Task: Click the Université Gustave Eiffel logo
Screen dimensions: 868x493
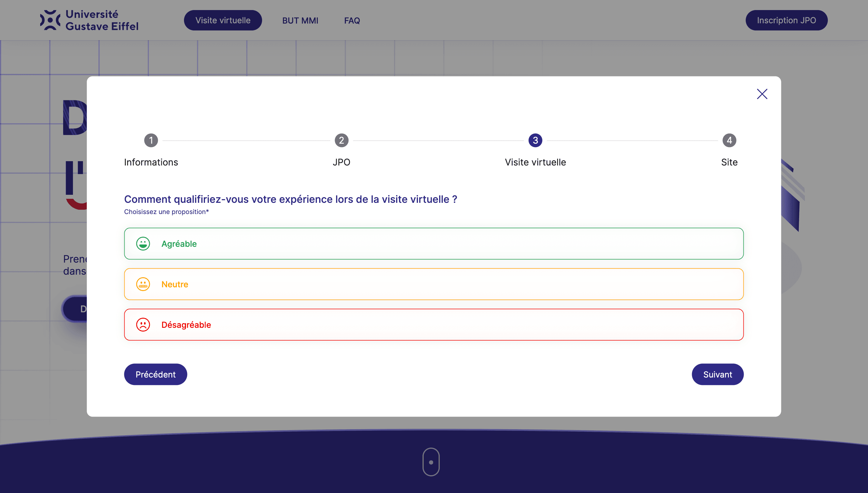Action: (x=89, y=20)
